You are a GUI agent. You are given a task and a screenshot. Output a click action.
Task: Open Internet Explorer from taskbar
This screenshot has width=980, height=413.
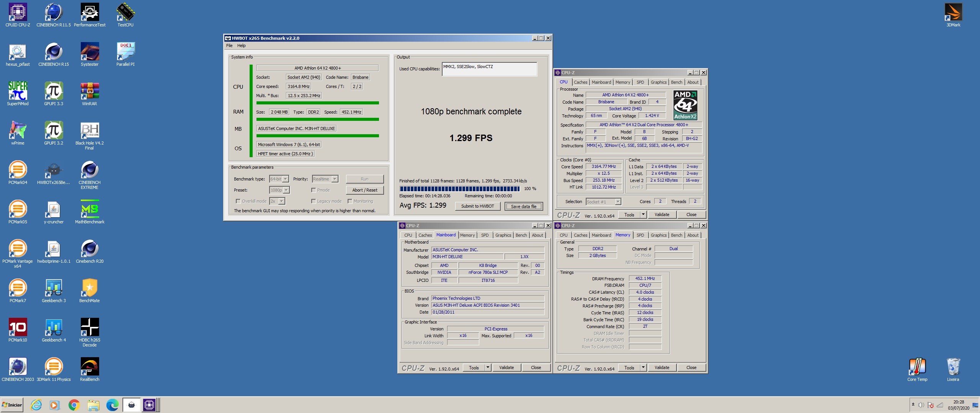(36, 405)
